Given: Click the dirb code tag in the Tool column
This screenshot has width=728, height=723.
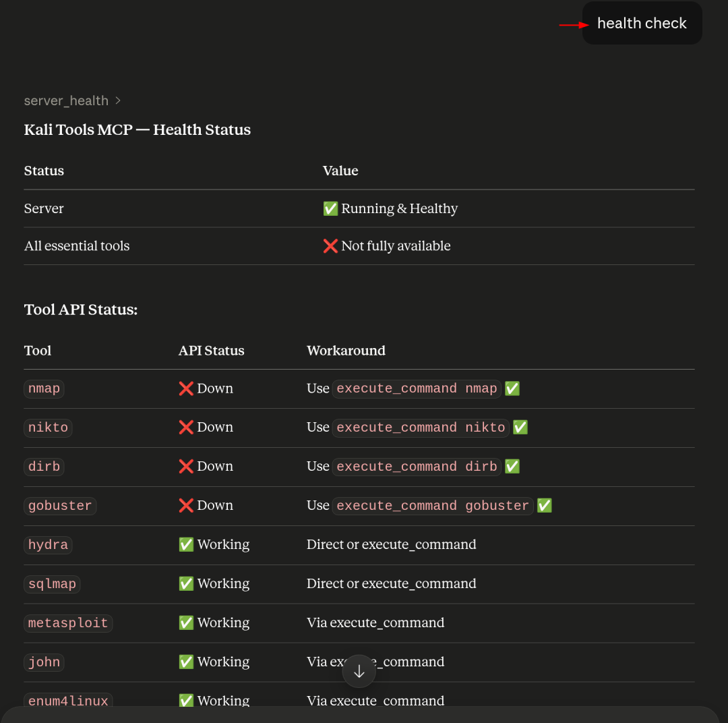Looking at the screenshot, I should [44, 467].
